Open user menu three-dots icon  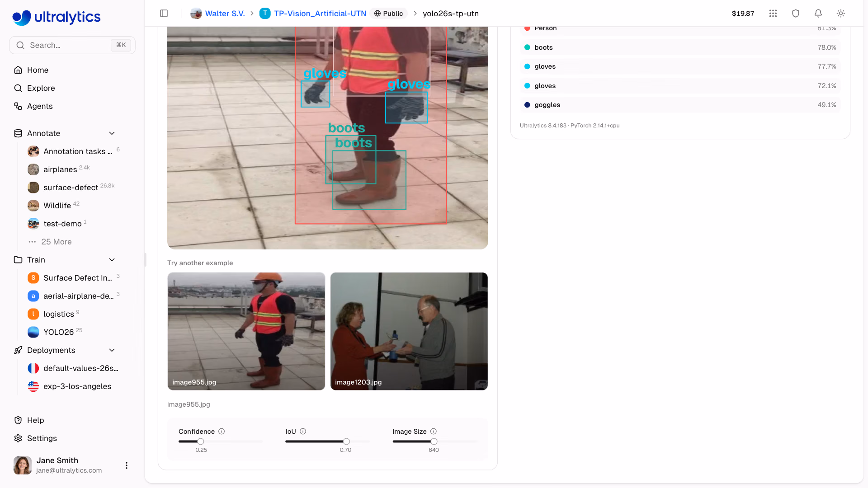(x=127, y=465)
